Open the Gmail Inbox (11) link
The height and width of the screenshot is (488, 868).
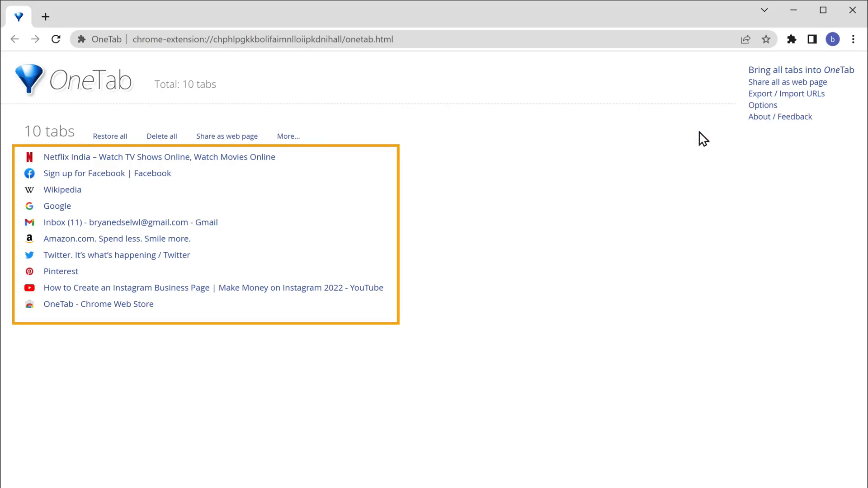(x=131, y=222)
